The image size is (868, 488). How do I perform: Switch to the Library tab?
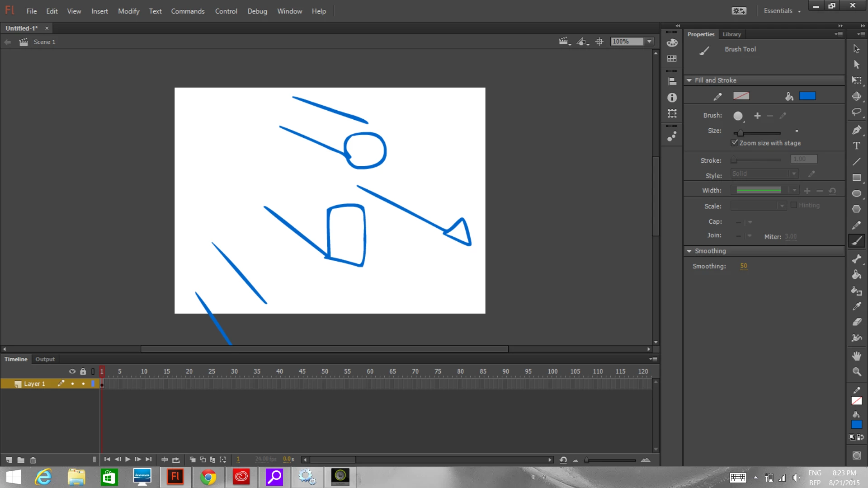click(x=731, y=34)
